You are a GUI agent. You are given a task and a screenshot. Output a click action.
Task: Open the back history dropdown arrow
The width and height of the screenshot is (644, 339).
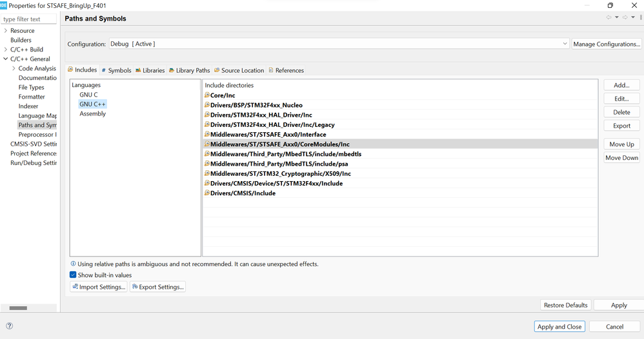pos(617,17)
